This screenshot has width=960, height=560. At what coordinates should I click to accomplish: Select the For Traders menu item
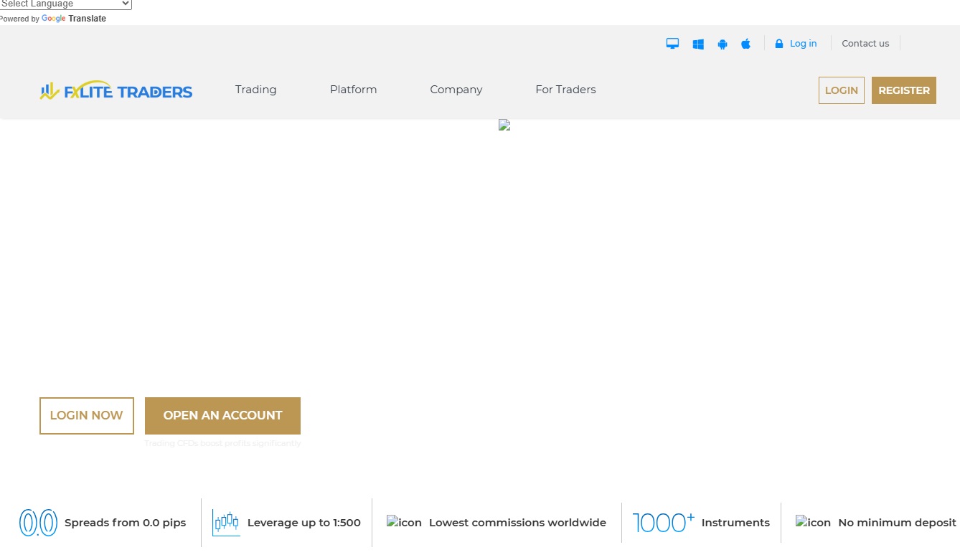coord(565,90)
